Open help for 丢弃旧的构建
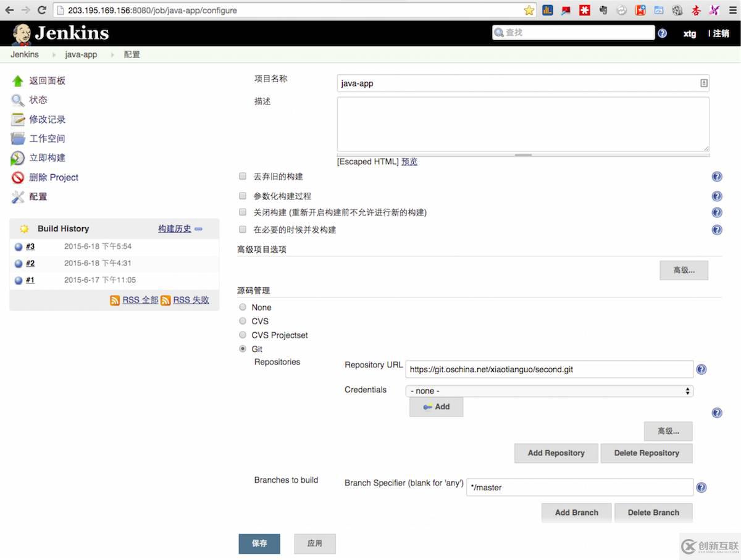 717,177
